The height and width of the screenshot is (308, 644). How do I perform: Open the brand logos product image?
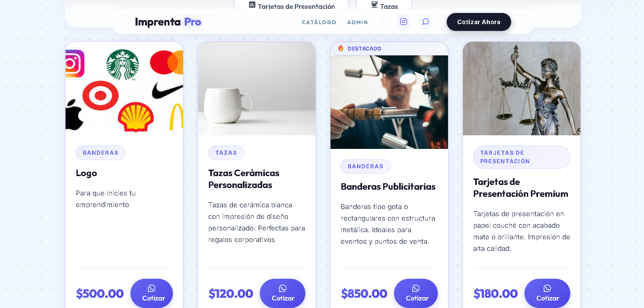124,88
